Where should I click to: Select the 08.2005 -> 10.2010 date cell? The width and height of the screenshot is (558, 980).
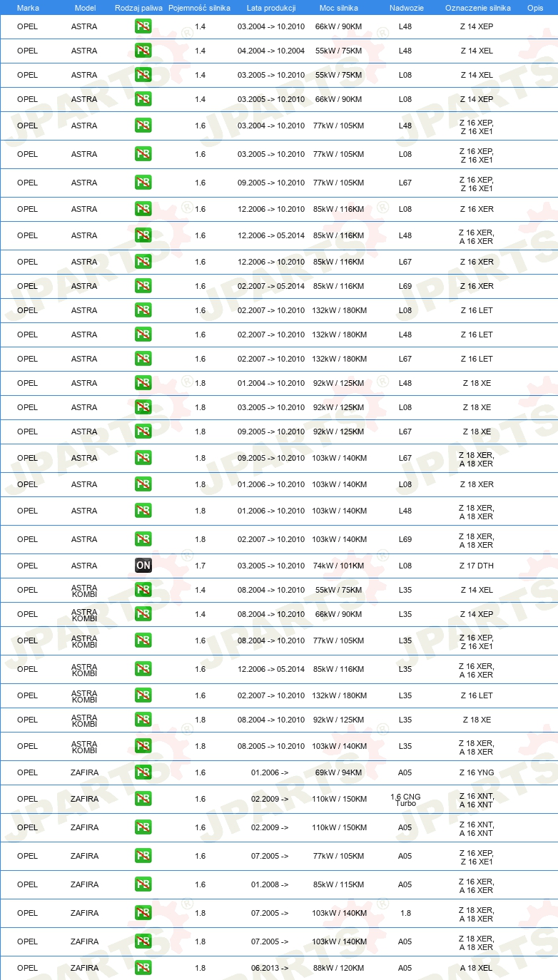[271, 746]
